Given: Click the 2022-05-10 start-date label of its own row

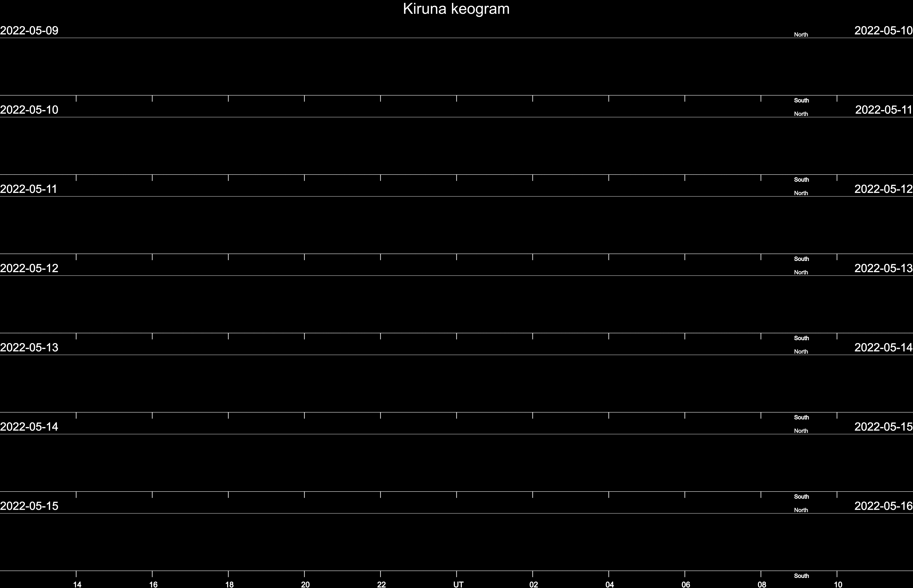Looking at the screenshot, I should (x=29, y=110).
